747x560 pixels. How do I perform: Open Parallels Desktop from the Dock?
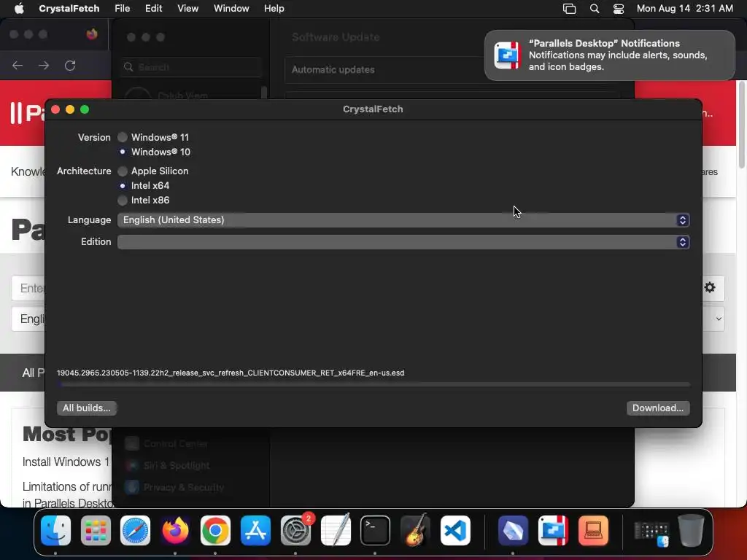[x=553, y=530]
